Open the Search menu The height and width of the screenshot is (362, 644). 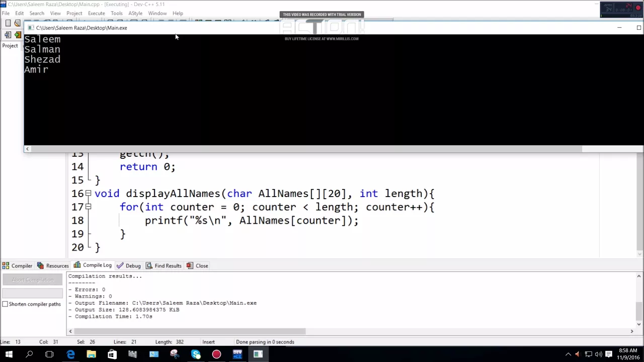(37, 13)
